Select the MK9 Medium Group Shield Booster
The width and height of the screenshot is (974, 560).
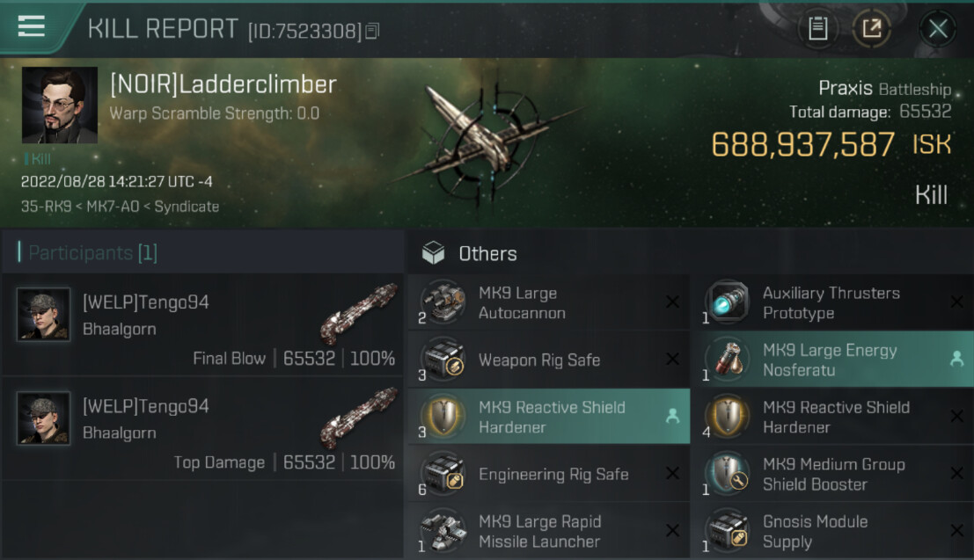click(832, 474)
